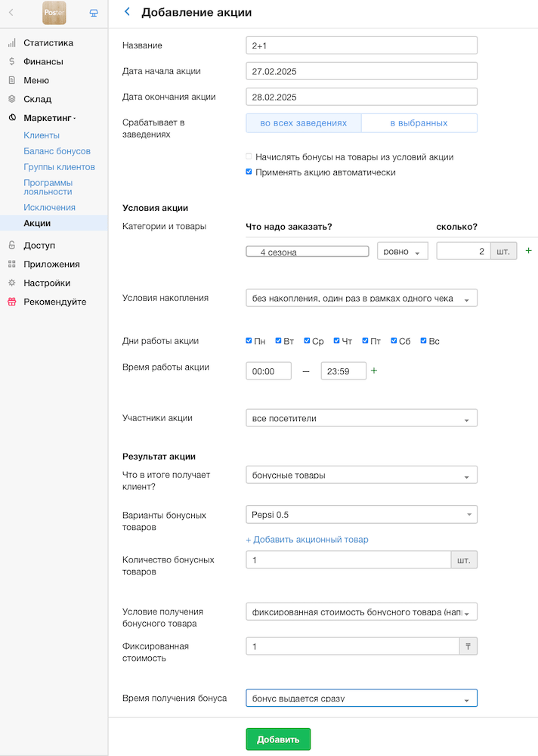Enable Начислять бонусы на товары checkbox
Viewport: 538px width, 756px height.
click(x=249, y=157)
